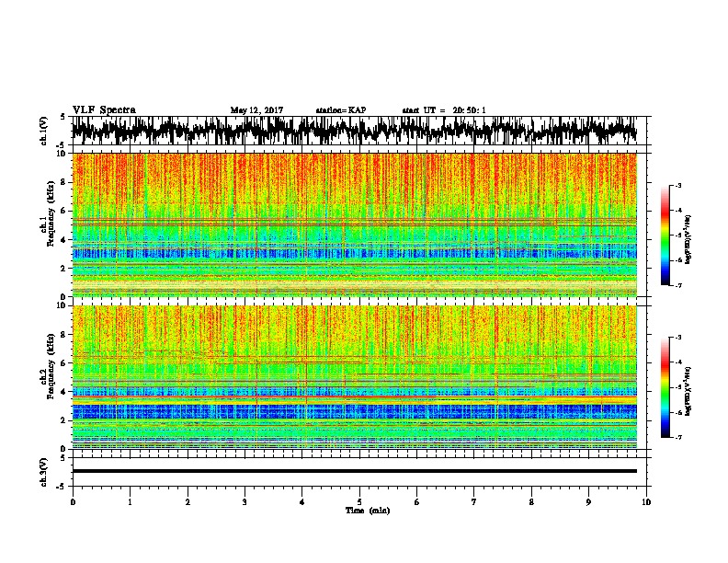Click the time axis tick label "5"
This screenshot has height=563, width=728.
359,502
